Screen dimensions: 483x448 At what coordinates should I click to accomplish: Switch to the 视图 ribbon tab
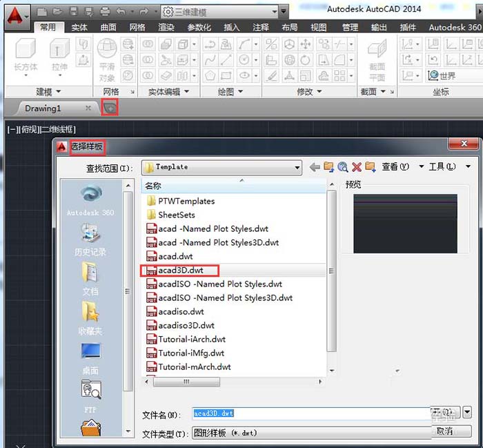(318, 28)
